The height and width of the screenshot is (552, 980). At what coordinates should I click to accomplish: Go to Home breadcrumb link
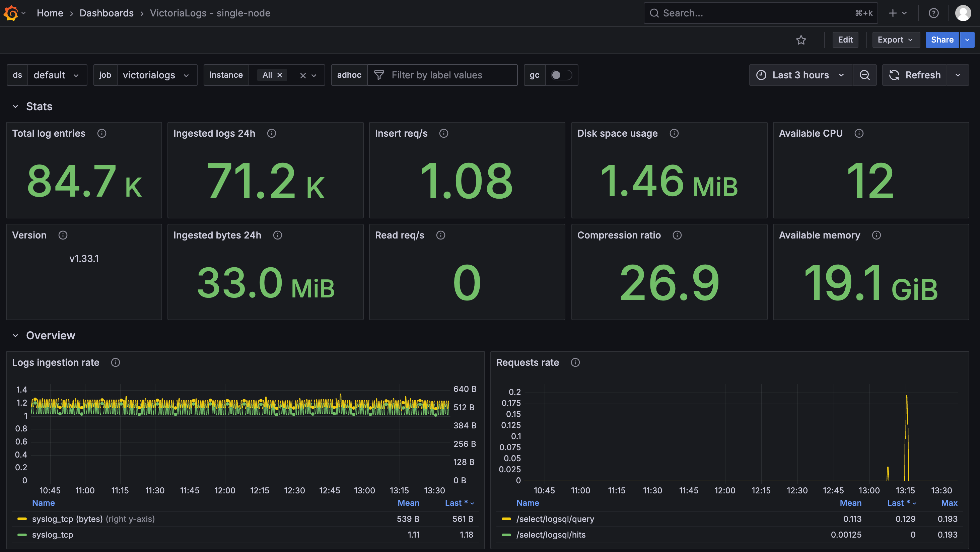coord(50,13)
